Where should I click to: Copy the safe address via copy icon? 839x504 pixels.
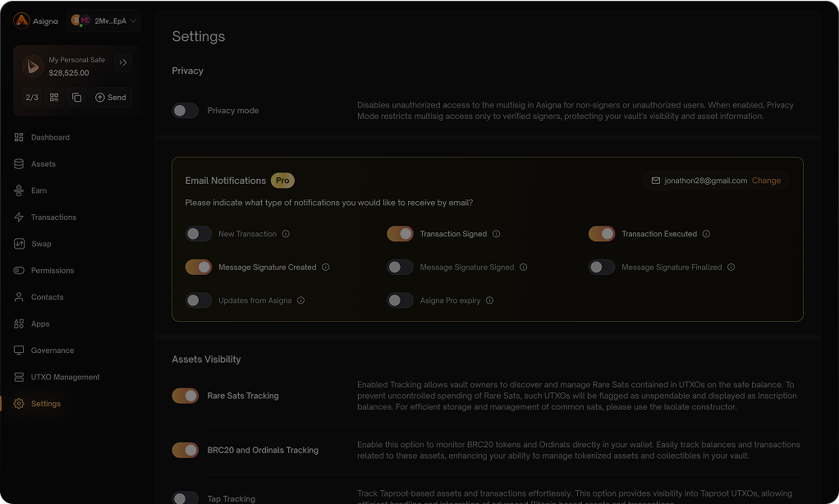76,97
